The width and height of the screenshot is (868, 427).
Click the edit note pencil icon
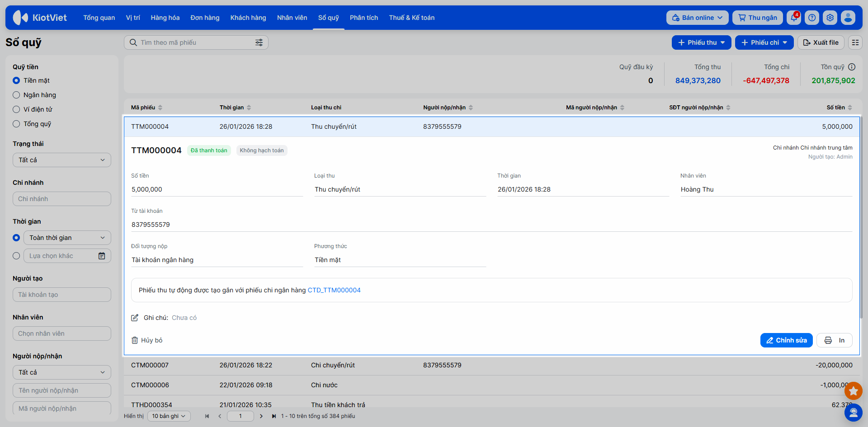pos(135,318)
